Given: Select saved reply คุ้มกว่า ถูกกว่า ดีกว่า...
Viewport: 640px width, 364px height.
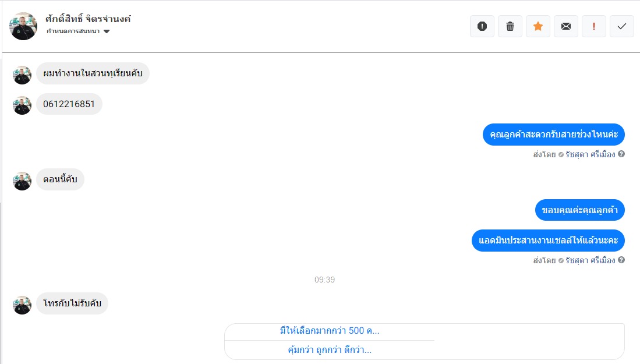Looking at the screenshot, I should 330,349.
